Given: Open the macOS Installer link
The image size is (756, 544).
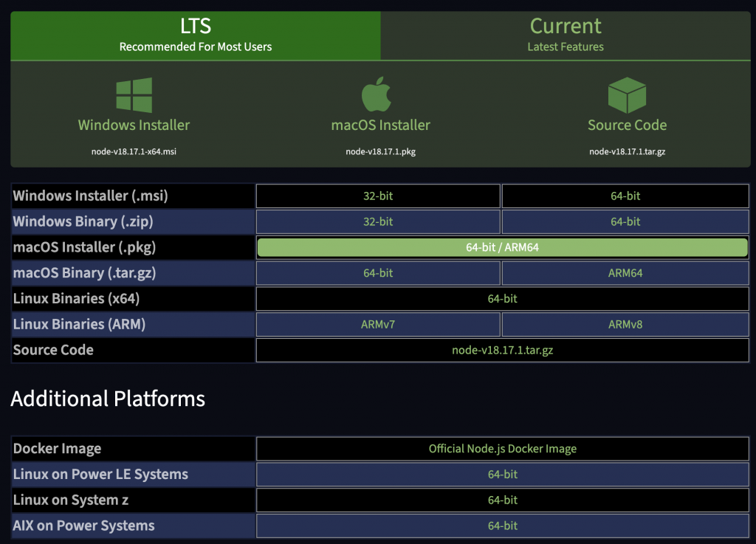Looking at the screenshot, I should 380,125.
